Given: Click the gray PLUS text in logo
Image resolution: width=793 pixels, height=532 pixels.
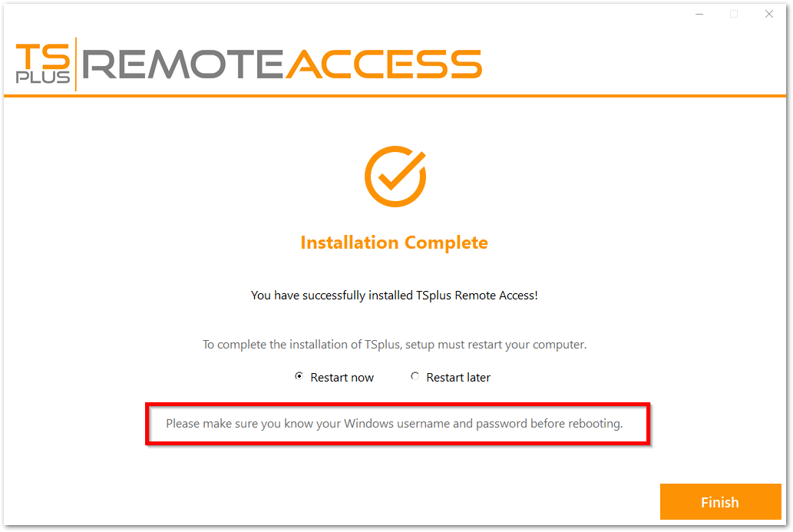Looking at the screenshot, I should (x=44, y=78).
